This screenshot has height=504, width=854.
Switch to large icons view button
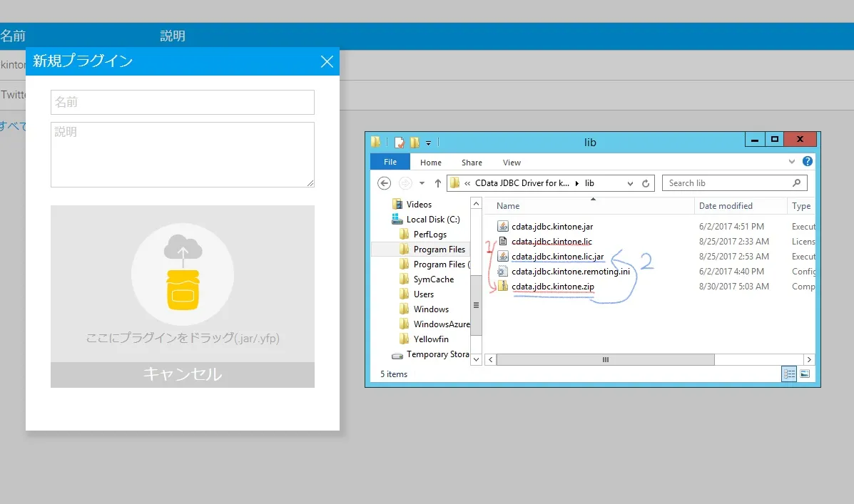[x=805, y=374]
